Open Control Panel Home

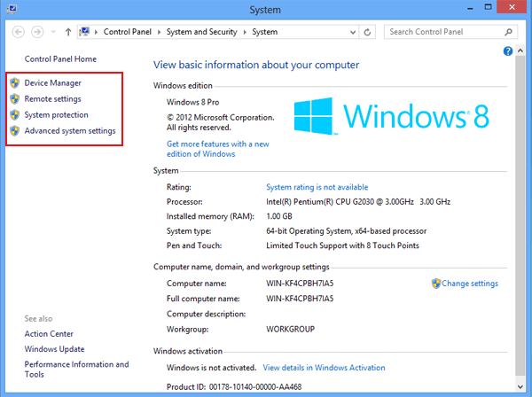[x=60, y=59]
